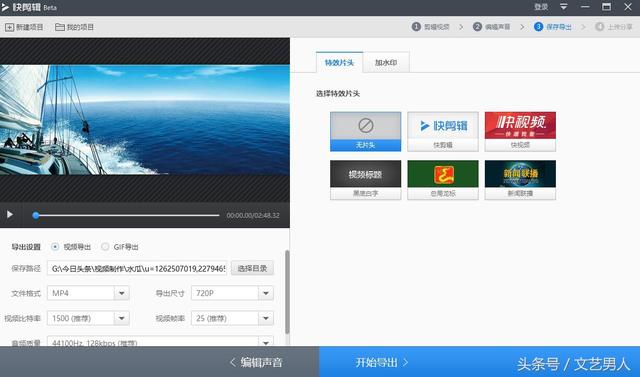The image size is (640, 377).
Task: Switch to the 特效片头 tab
Action: point(339,62)
